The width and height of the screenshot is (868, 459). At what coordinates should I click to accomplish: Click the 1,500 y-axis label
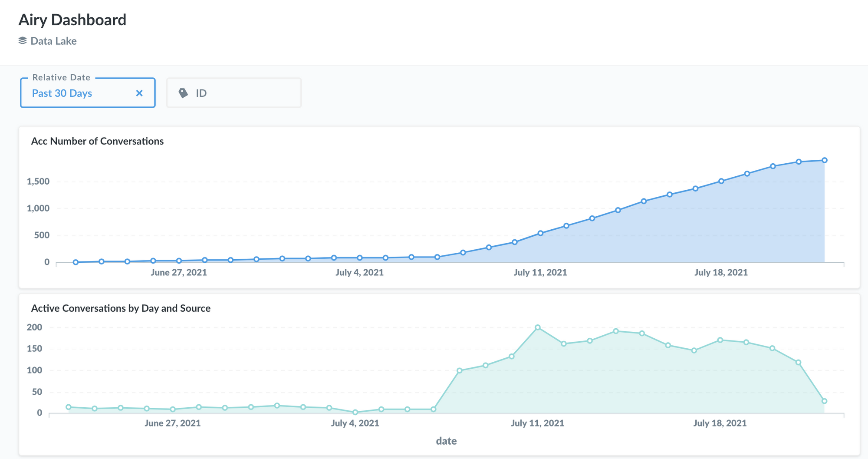(x=38, y=182)
